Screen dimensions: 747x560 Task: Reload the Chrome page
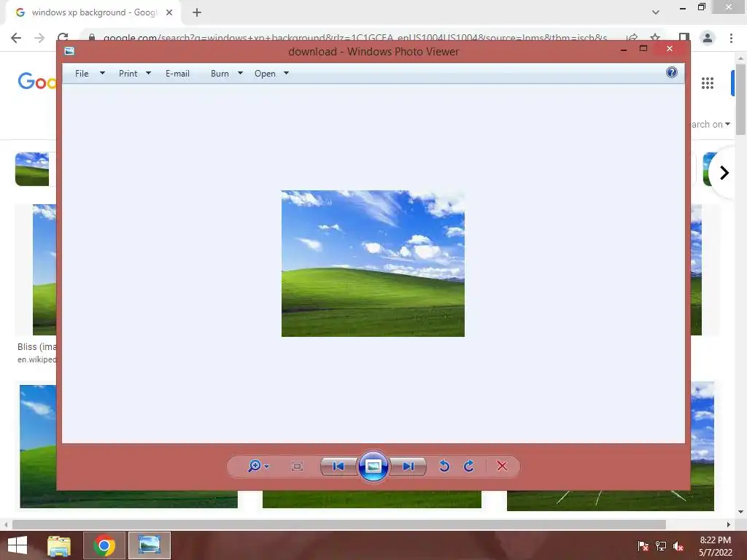pos(63,37)
